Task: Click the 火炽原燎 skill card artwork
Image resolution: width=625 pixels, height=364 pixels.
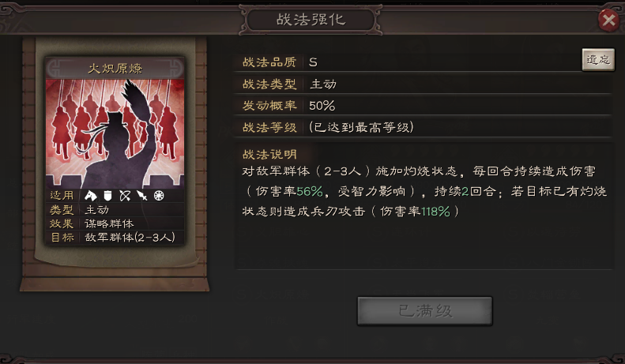Action: click(115, 133)
